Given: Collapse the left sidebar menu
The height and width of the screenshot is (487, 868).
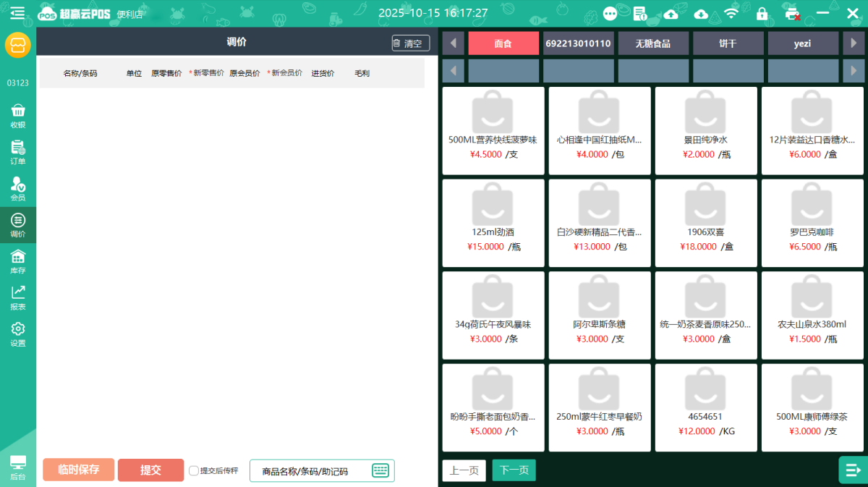Looking at the screenshot, I should click(x=17, y=13).
